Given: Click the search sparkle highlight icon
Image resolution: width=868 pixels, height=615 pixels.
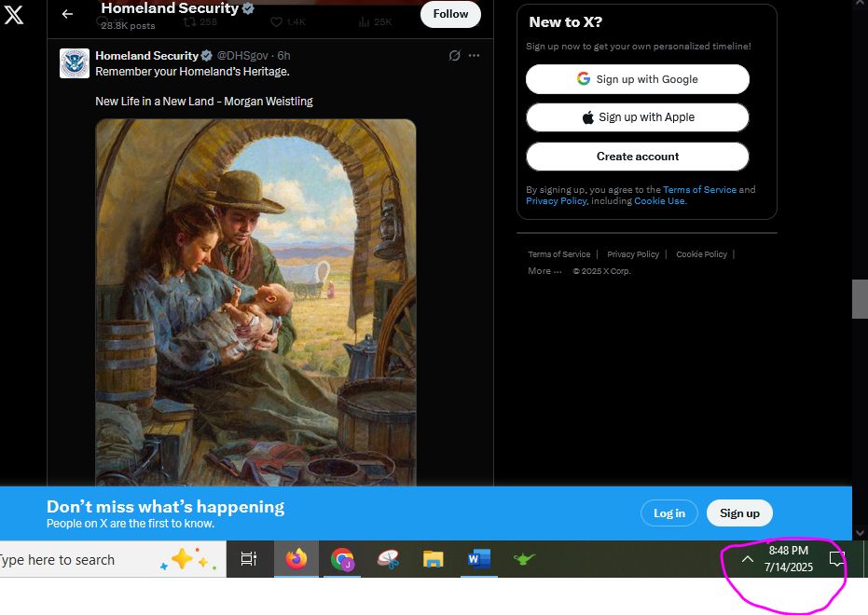Looking at the screenshot, I should (188, 559).
